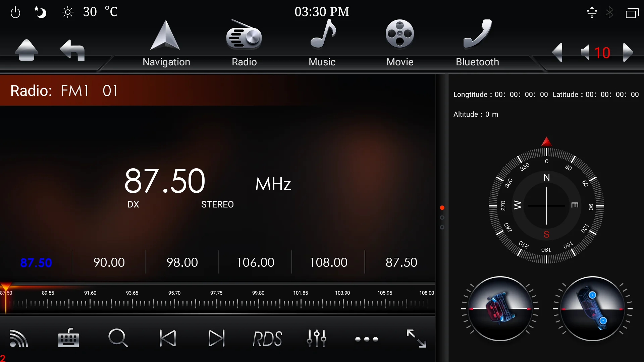Expand the radio panel to fullscreen
This screenshot has width=644, height=362.
[x=416, y=339]
